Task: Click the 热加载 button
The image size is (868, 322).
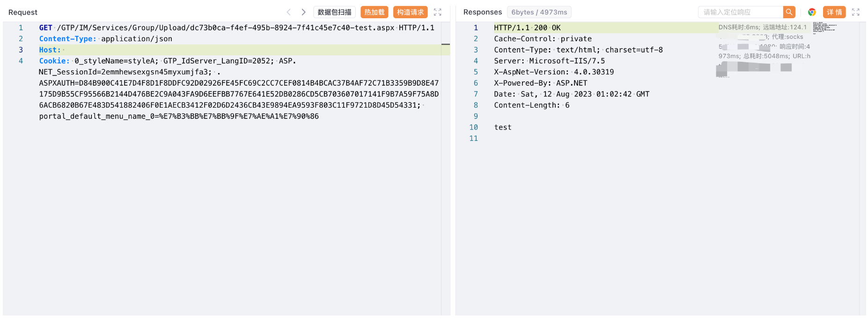Action: [374, 12]
